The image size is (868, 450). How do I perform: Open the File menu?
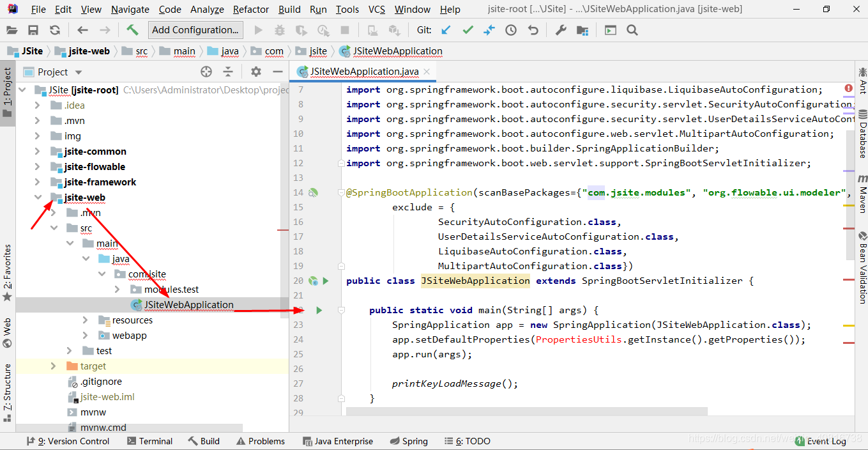pos(38,10)
